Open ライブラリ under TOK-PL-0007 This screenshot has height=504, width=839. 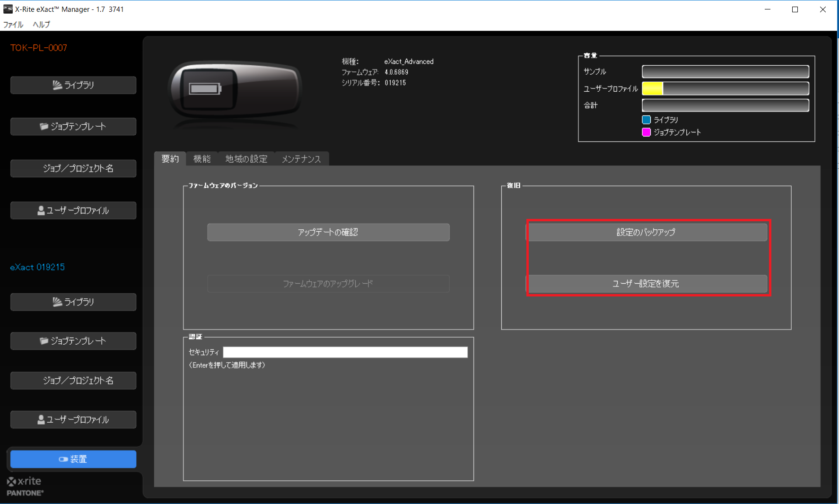click(x=73, y=85)
